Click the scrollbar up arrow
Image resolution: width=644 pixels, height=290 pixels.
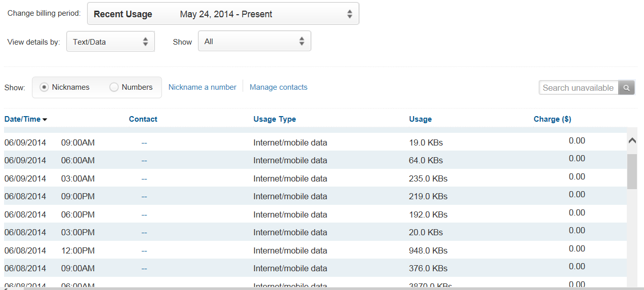click(x=632, y=141)
